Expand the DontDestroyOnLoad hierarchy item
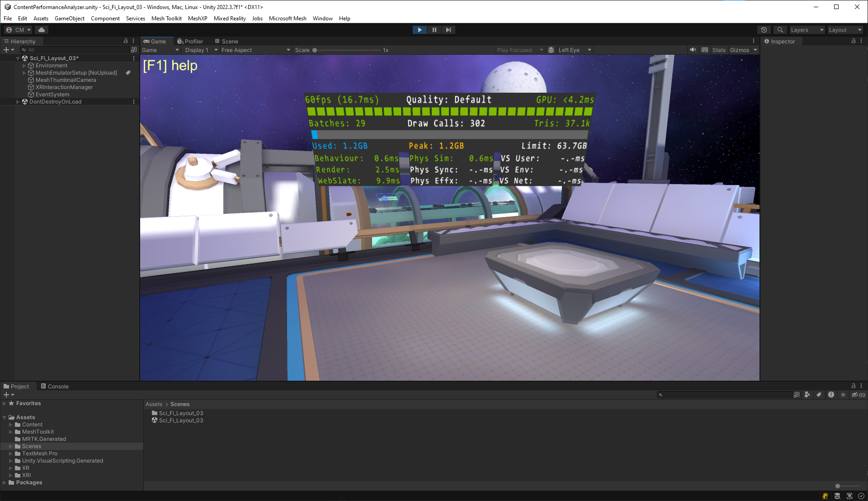The image size is (868, 501). (x=17, y=101)
